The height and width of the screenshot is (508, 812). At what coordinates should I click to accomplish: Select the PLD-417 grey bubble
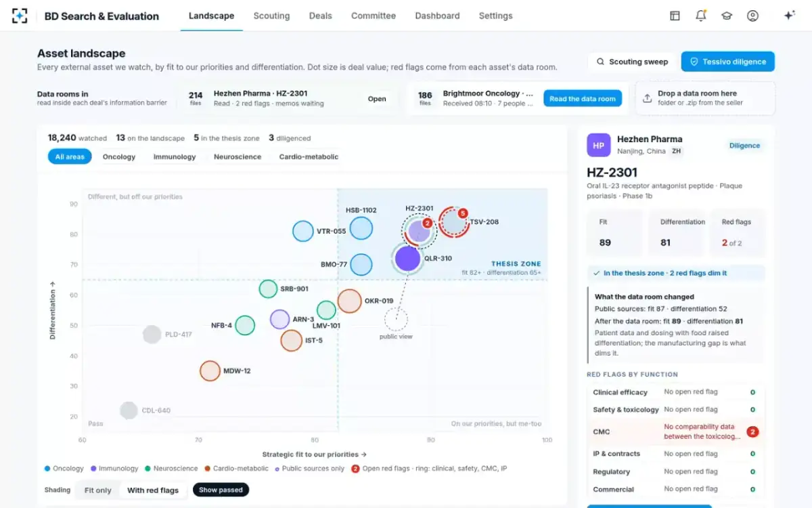click(x=152, y=334)
